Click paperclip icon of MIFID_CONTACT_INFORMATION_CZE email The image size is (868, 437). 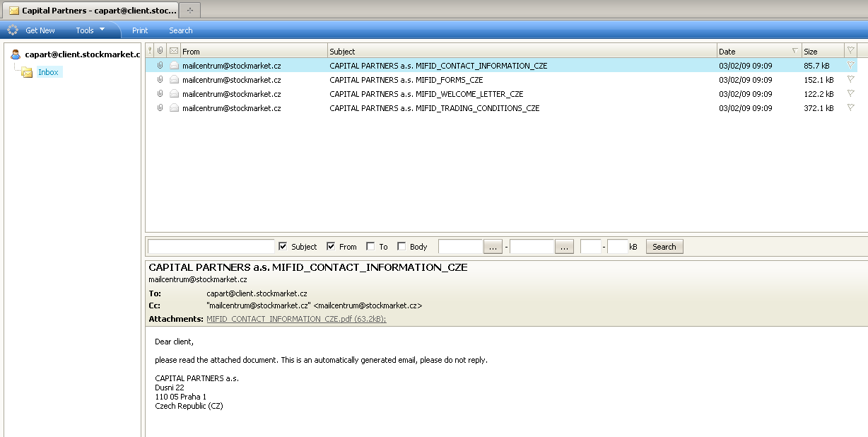tap(160, 65)
